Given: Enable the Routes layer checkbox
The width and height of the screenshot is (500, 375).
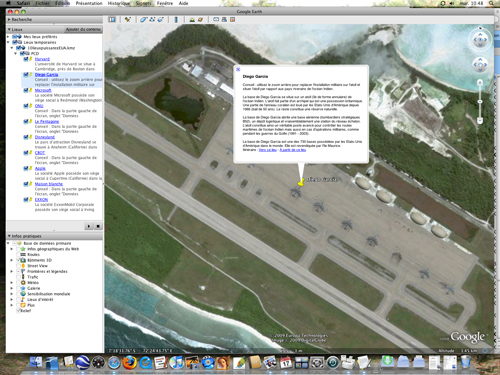Looking at the screenshot, I should [x=19, y=254].
